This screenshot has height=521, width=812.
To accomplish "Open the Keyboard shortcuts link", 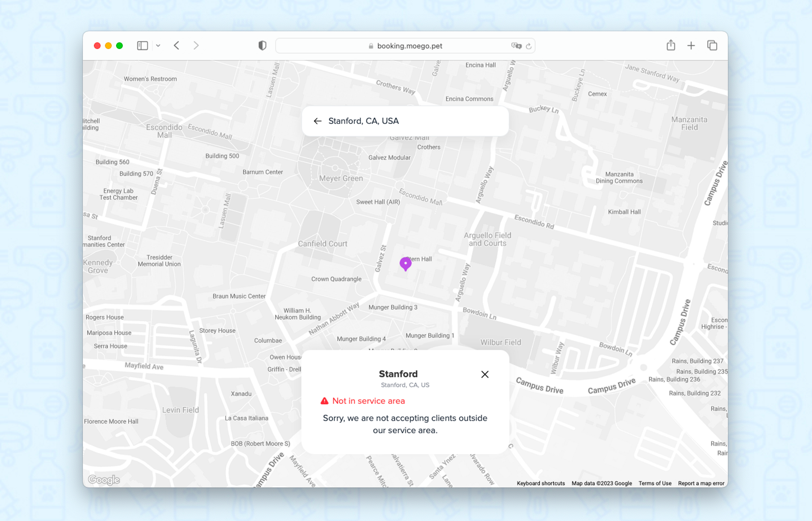I will pyautogui.click(x=540, y=483).
